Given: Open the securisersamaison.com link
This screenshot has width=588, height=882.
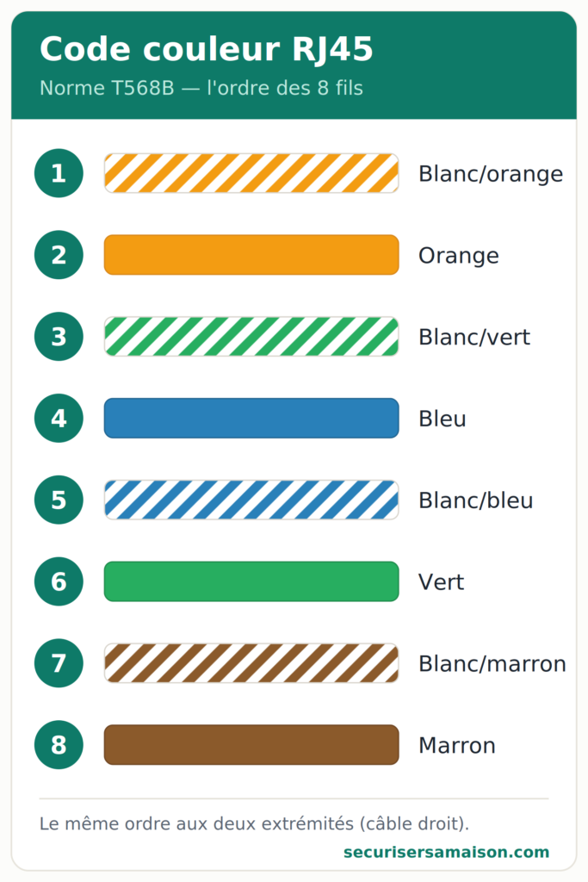Looking at the screenshot, I should (x=446, y=852).
